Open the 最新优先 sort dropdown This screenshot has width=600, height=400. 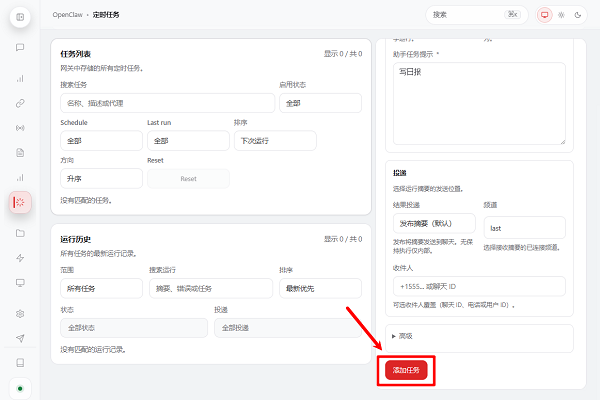click(320, 288)
